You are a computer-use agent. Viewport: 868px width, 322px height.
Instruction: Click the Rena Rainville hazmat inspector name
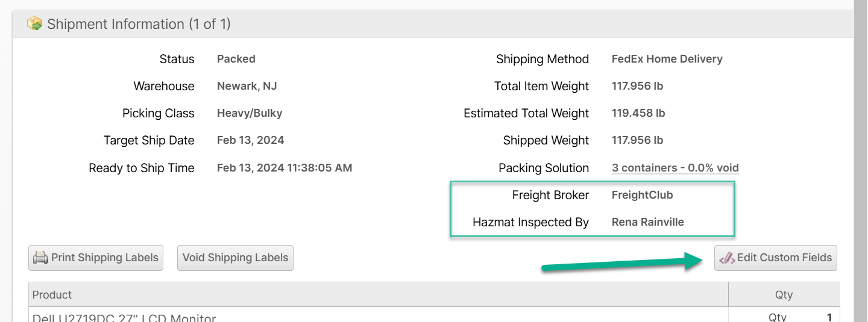coord(647,222)
